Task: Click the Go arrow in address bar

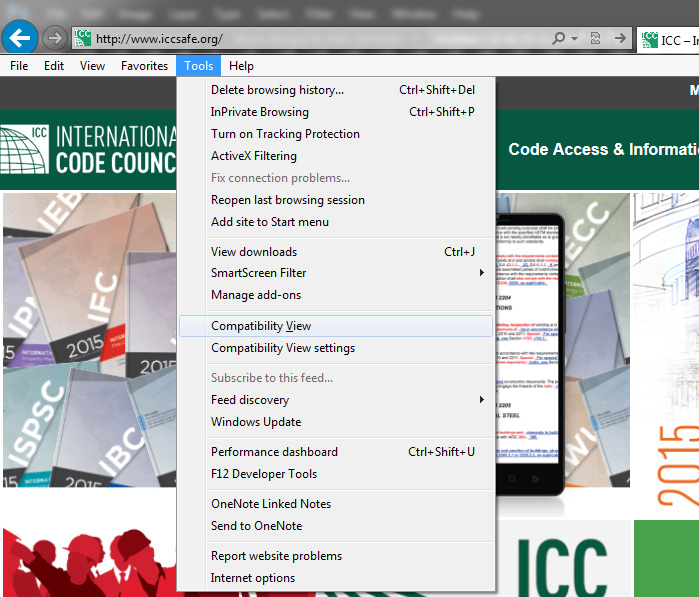Action: point(621,39)
